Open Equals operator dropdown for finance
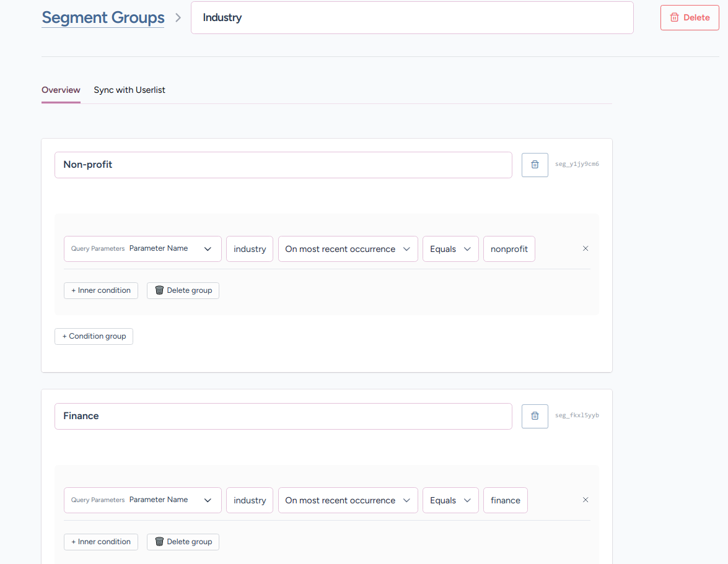This screenshot has width=728, height=564. (x=450, y=500)
